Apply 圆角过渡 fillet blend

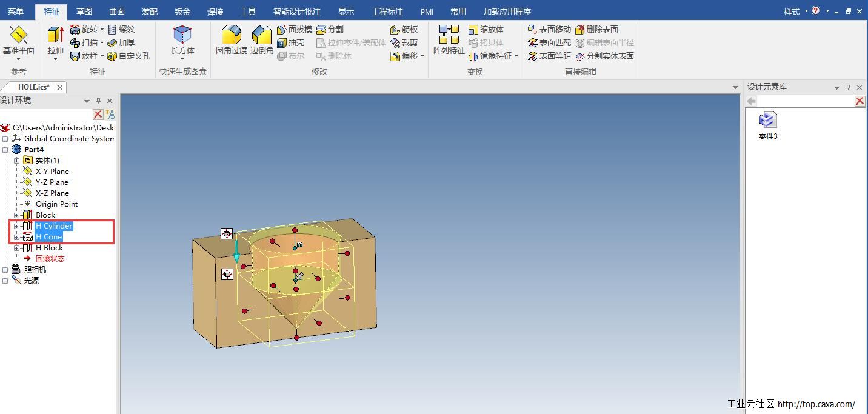click(231, 40)
